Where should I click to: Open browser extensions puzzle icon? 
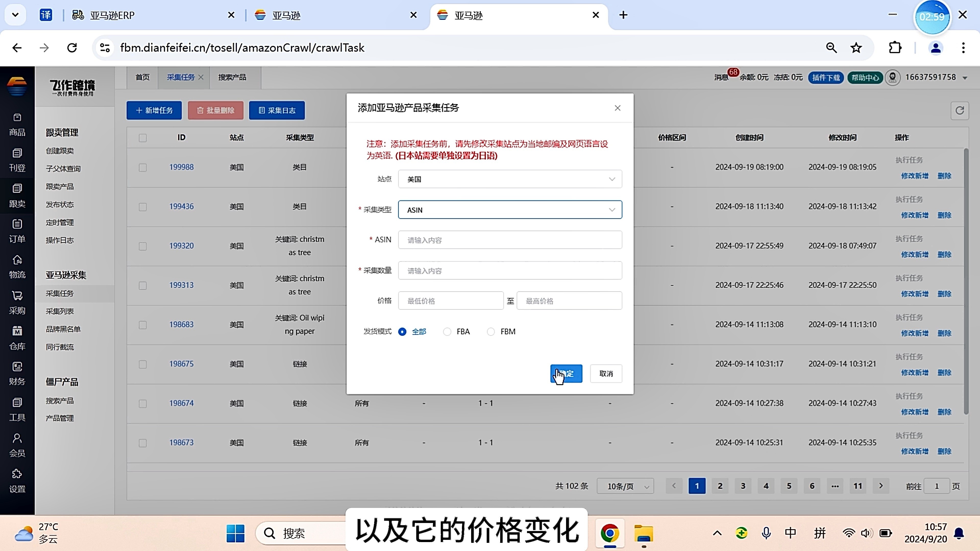[895, 48]
